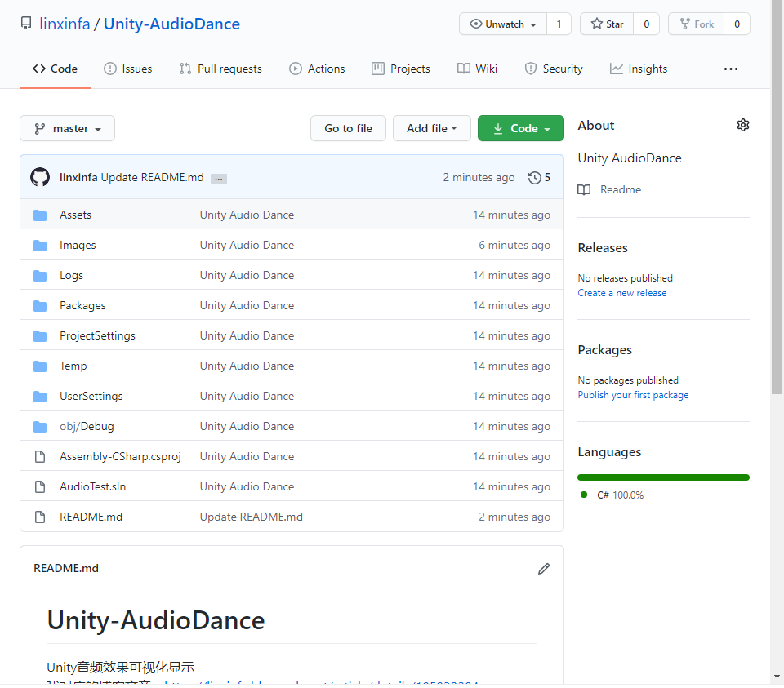
Task: Open the Pull requests tab
Action: point(220,69)
